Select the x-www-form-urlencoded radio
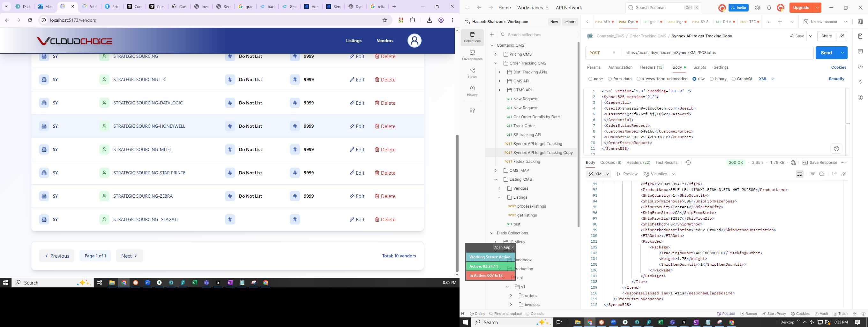 (x=639, y=79)
